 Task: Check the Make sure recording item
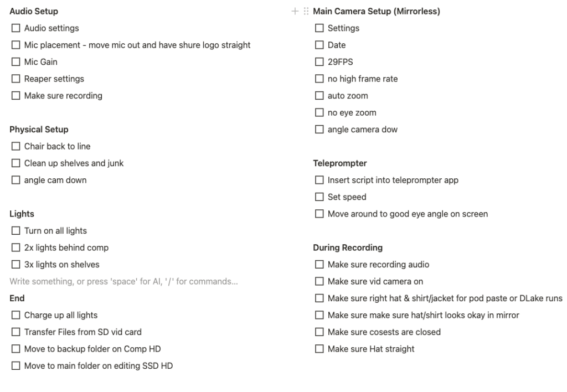click(x=16, y=95)
